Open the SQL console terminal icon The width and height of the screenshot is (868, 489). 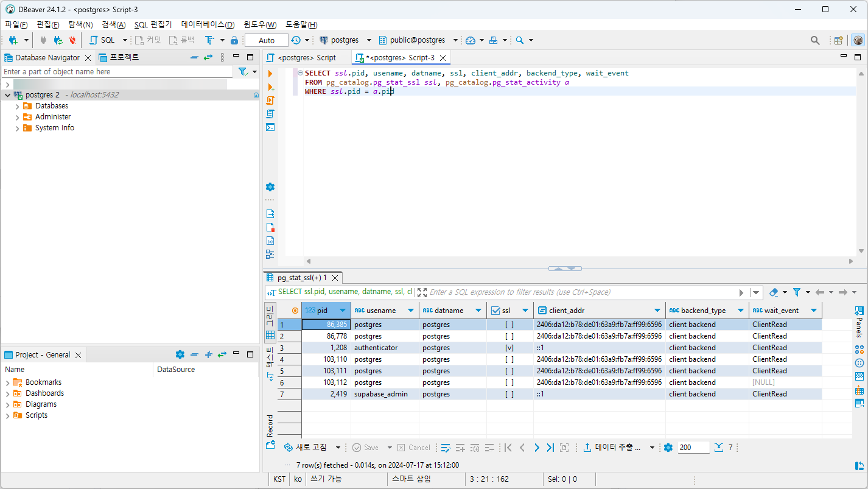270,127
